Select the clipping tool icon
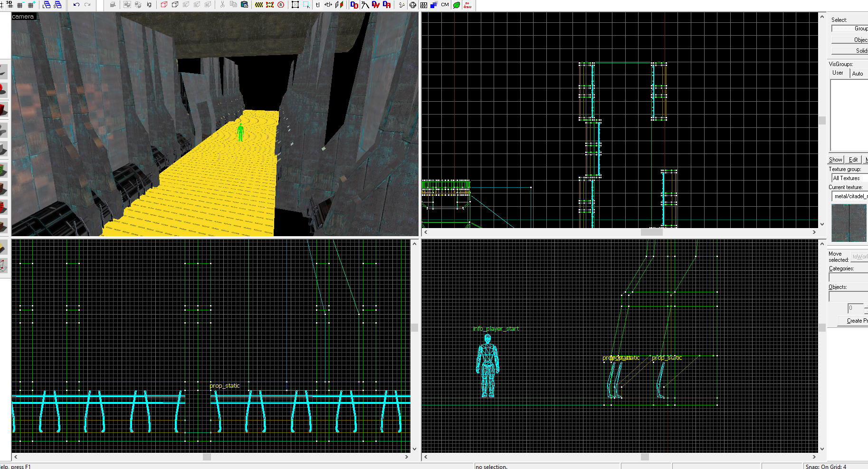 click(x=3, y=248)
